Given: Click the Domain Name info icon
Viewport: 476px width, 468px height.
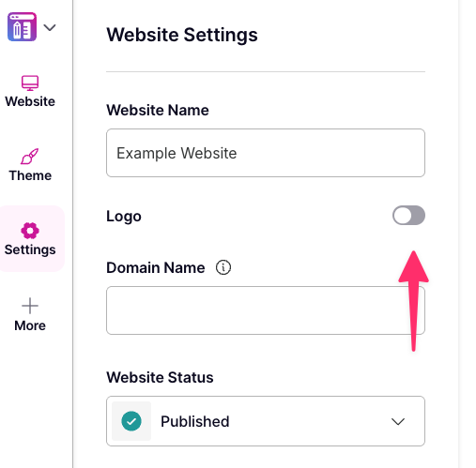Looking at the screenshot, I should coord(223,267).
